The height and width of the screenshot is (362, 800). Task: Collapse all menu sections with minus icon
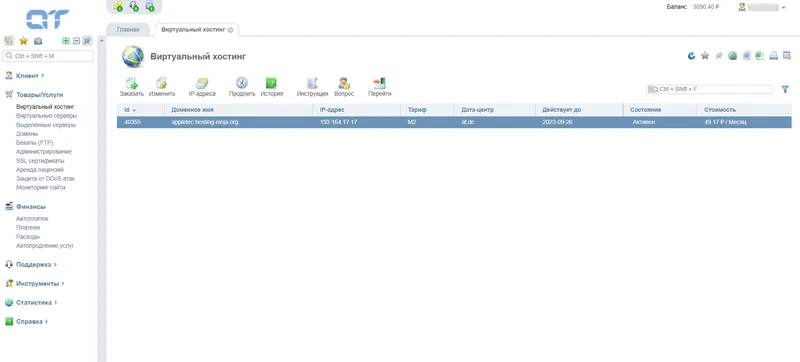[x=77, y=41]
